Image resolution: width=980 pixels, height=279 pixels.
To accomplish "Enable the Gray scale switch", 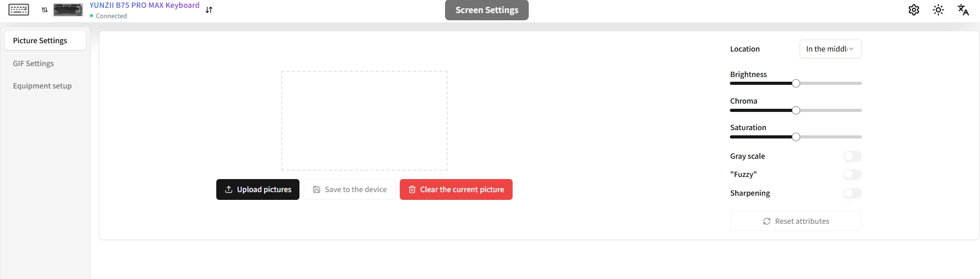I will (x=853, y=156).
